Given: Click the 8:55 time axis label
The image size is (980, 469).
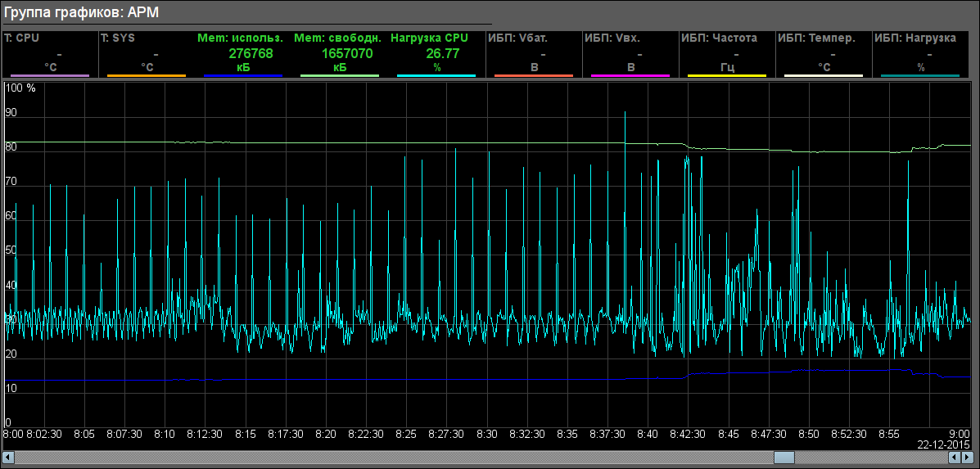Looking at the screenshot, I should tap(890, 434).
